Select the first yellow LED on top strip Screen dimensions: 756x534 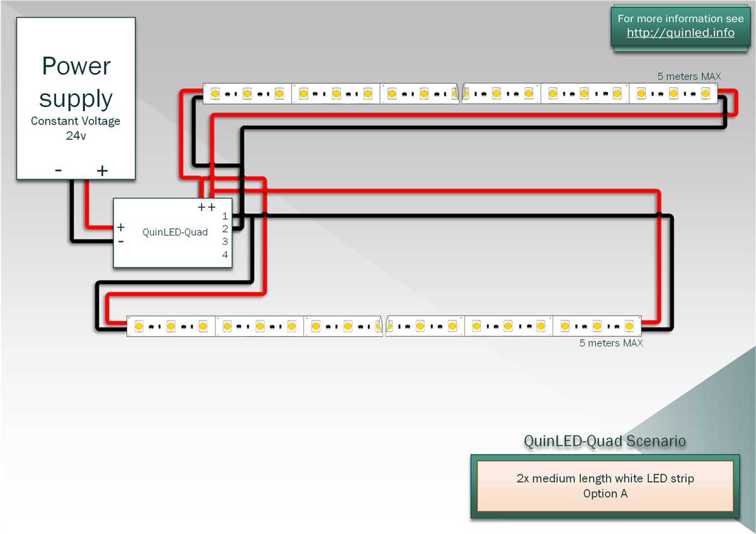click(215, 93)
